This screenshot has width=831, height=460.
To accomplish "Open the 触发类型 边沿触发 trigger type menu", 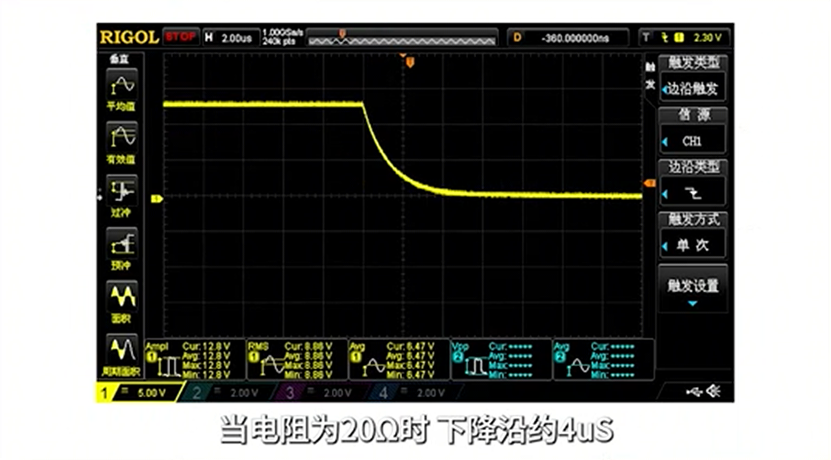I will (693, 78).
